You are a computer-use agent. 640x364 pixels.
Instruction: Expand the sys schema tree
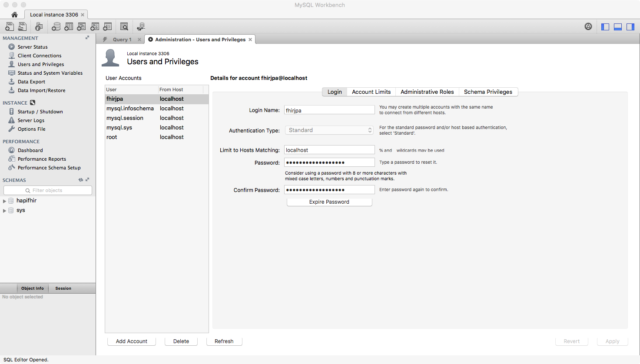click(5, 211)
